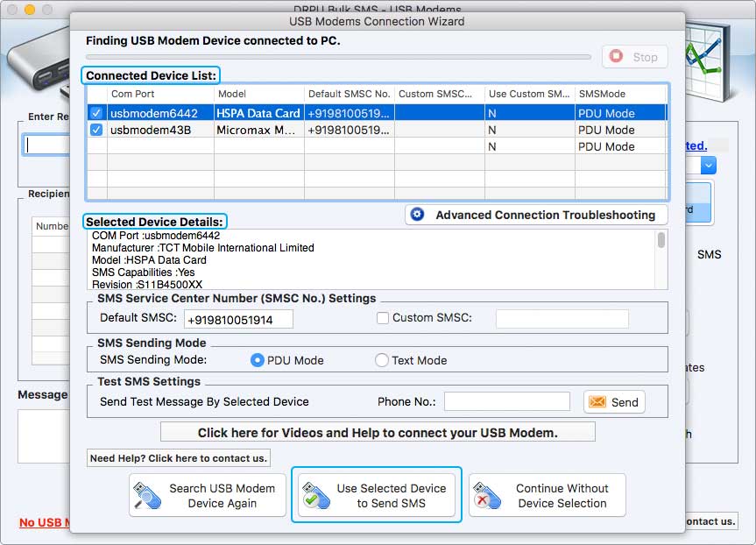
Task: Enable the Custom SMSC checkbox
Action: coord(382,318)
